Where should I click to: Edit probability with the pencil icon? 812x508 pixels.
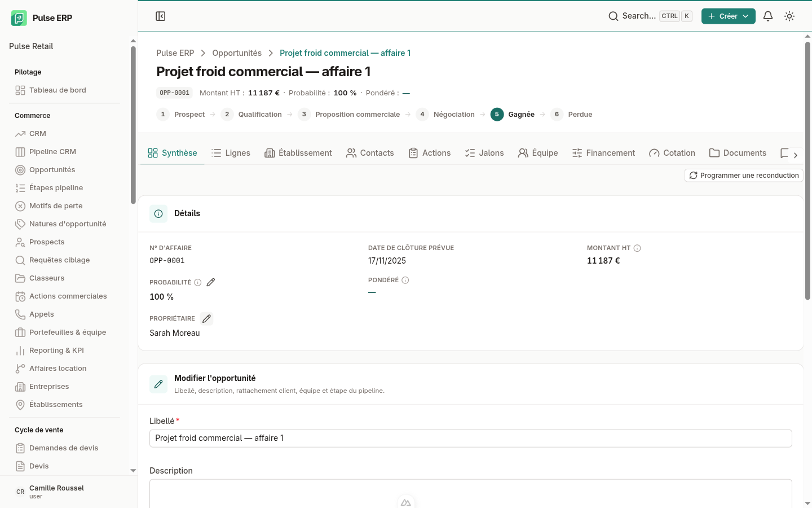click(x=211, y=282)
